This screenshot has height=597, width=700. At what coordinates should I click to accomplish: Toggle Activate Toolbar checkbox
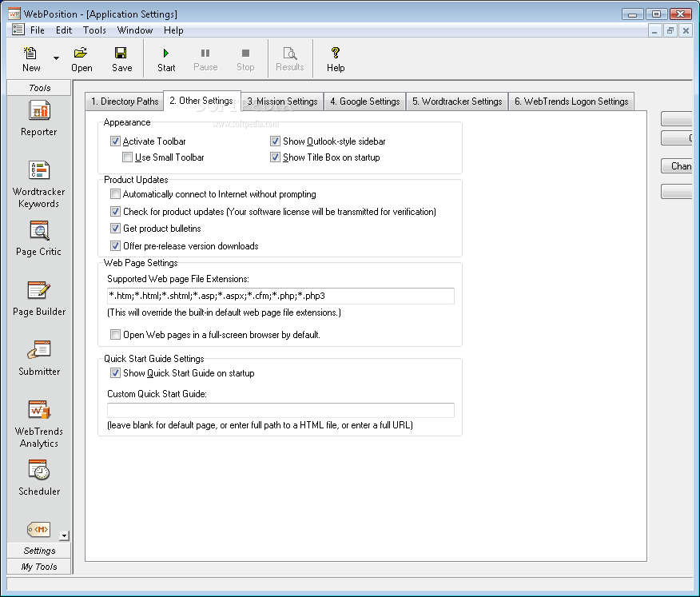[115, 141]
